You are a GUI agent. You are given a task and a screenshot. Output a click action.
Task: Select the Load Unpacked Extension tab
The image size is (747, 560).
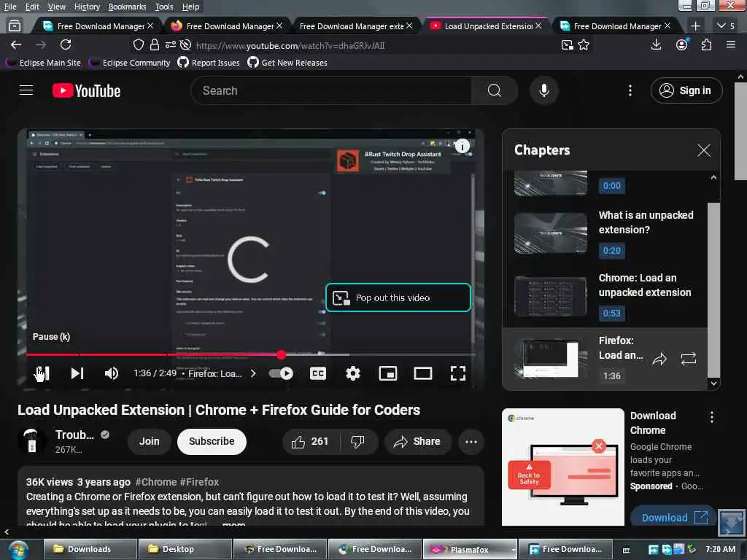tap(488, 26)
